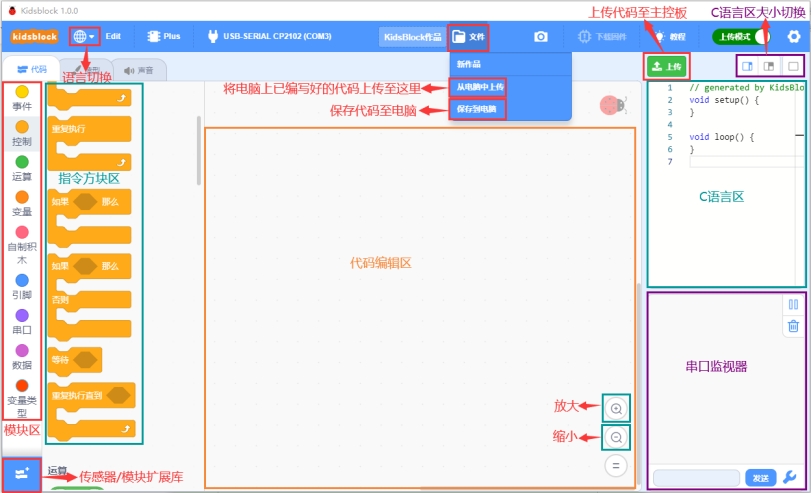Click the ladybug sprite icon
This screenshot has width=812, height=493.
click(x=613, y=105)
